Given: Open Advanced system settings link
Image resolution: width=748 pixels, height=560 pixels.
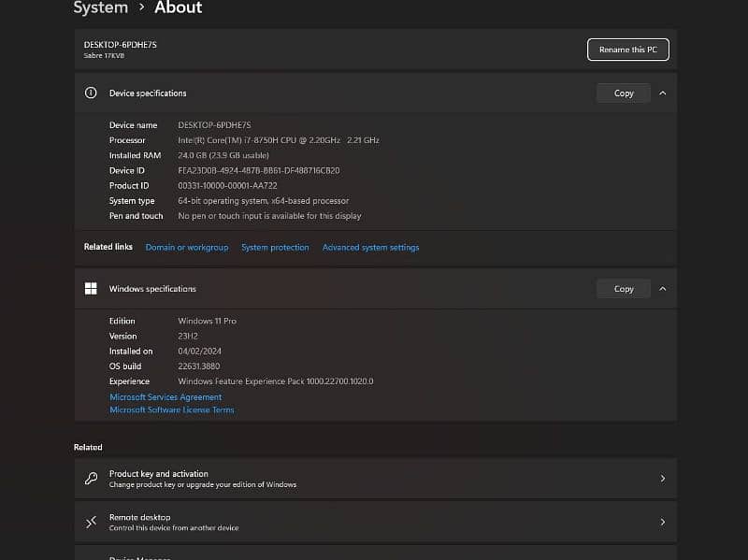Looking at the screenshot, I should point(370,248).
